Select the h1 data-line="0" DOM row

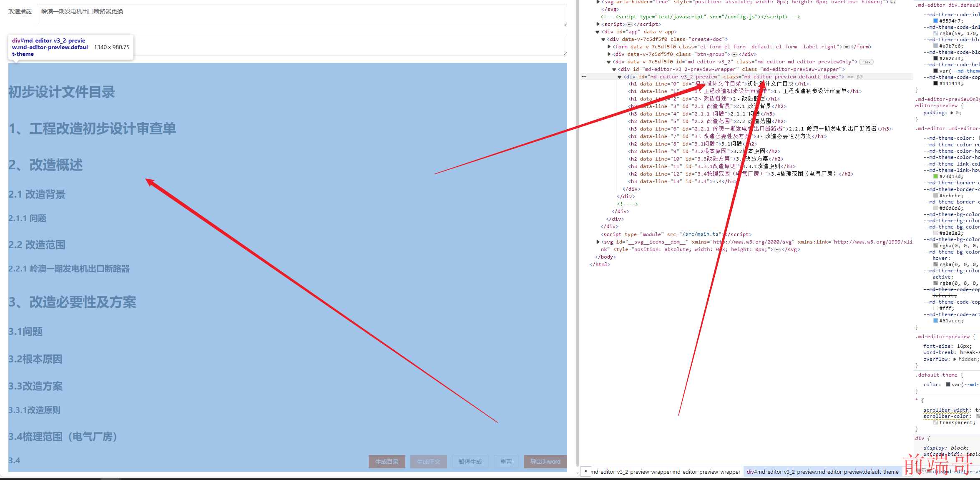click(719, 84)
